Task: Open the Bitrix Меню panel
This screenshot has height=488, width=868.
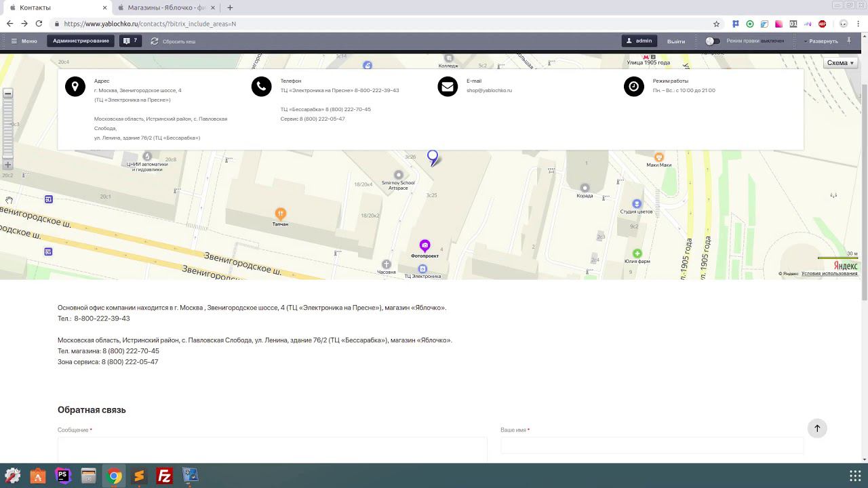Action: [x=24, y=41]
